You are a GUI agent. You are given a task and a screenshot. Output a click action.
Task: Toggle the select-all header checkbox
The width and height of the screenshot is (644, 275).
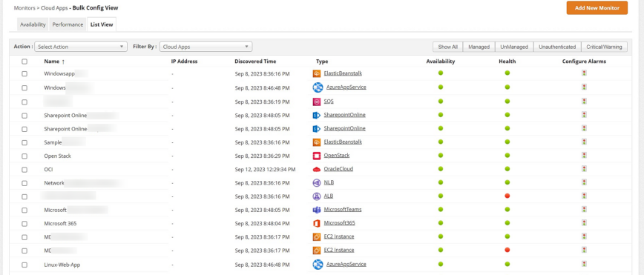click(24, 62)
